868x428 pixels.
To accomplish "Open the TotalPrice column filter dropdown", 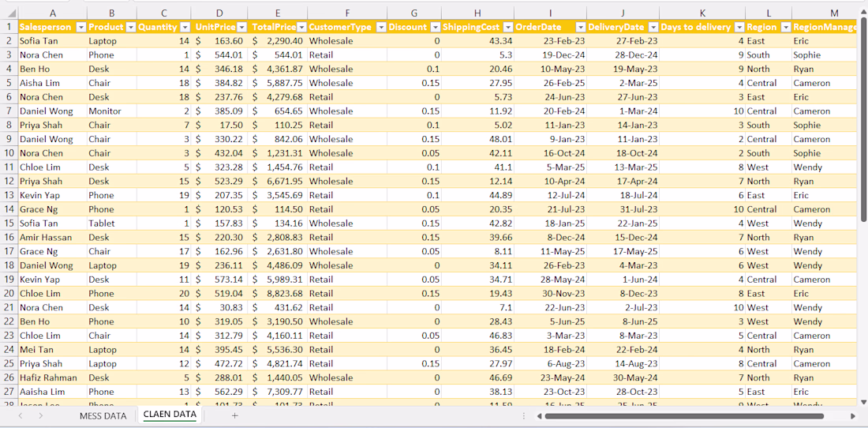I will tap(301, 27).
